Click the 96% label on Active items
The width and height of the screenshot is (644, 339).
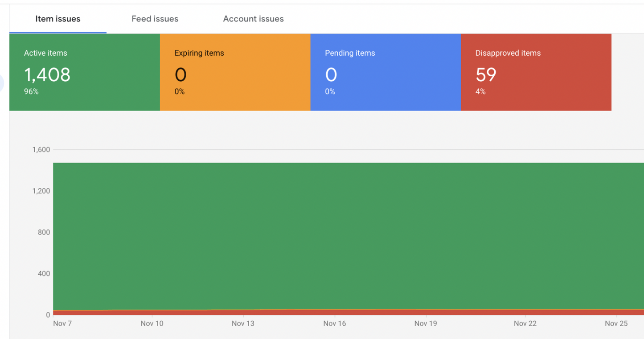(30, 91)
